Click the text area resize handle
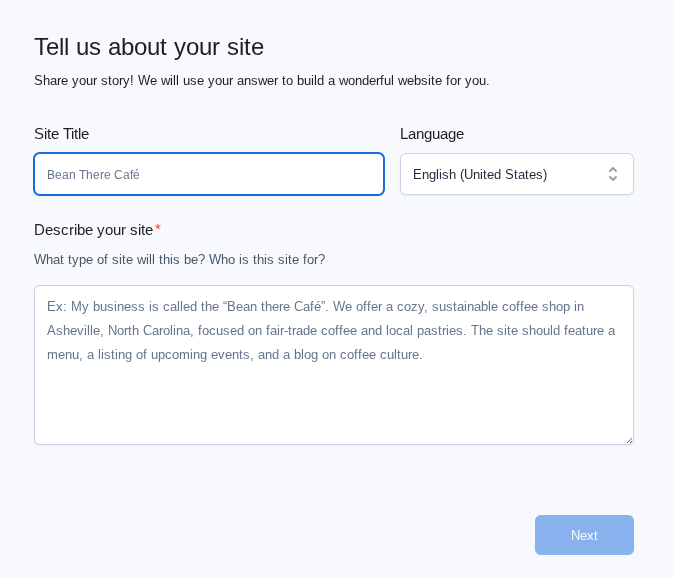Screen dimensions: 673x578 point(628,439)
